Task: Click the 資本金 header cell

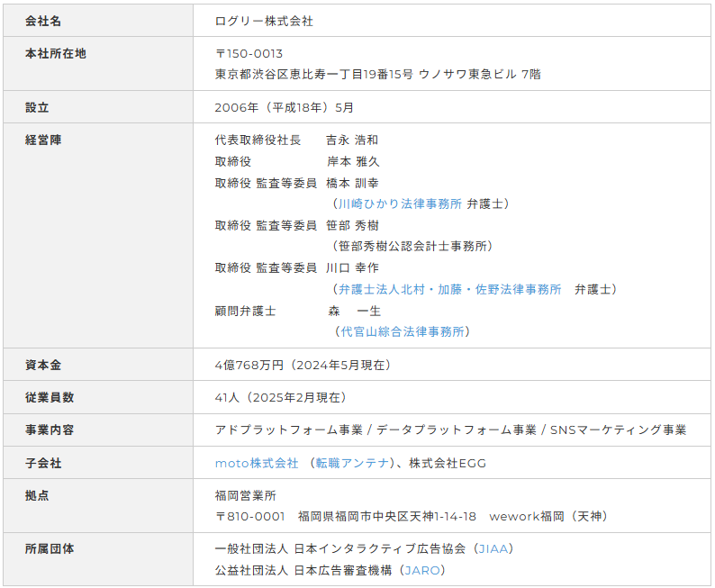Action: click(x=98, y=364)
